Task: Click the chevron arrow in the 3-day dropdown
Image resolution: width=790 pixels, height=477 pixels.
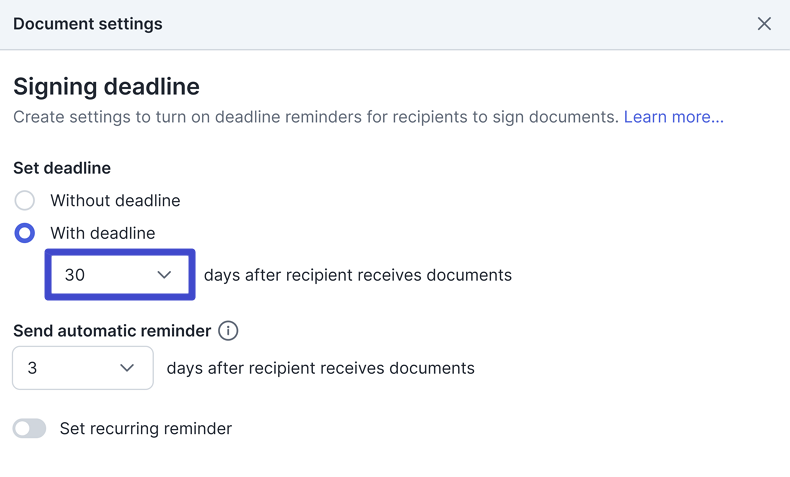Action: (x=127, y=368)
